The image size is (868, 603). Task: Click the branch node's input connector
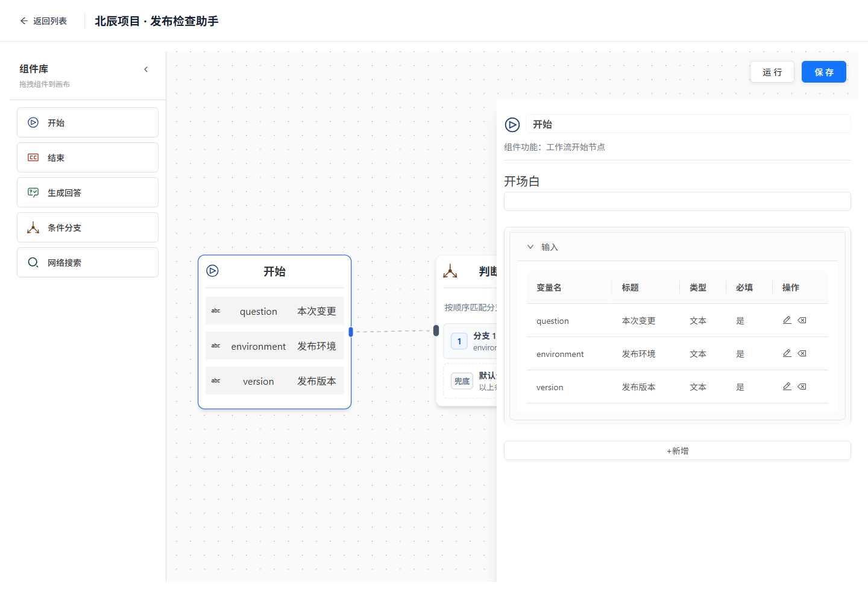point(436,330)
